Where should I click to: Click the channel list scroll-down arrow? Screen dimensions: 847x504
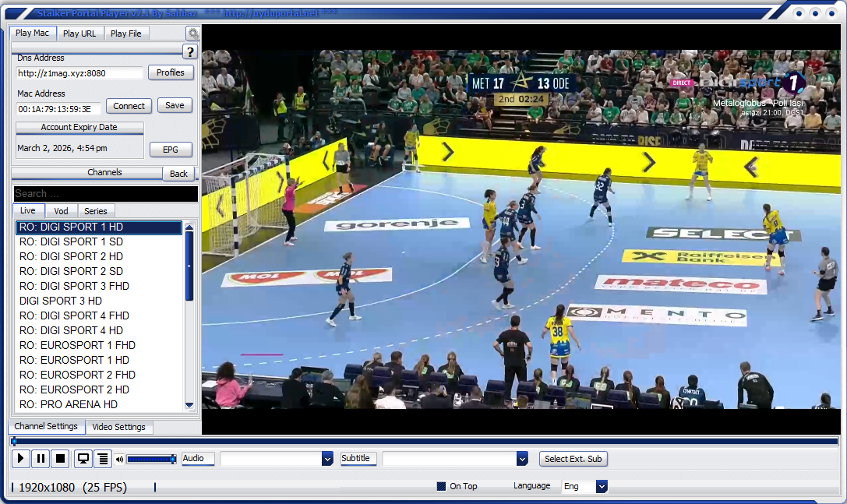189,405
